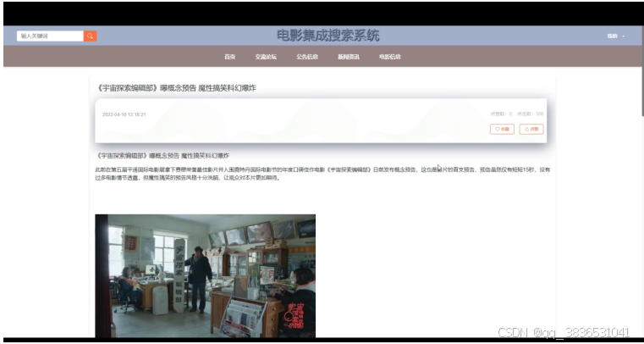Click the bold subtitle above the paragraph
Screen dimensions: 644x344
click(162, 156)
